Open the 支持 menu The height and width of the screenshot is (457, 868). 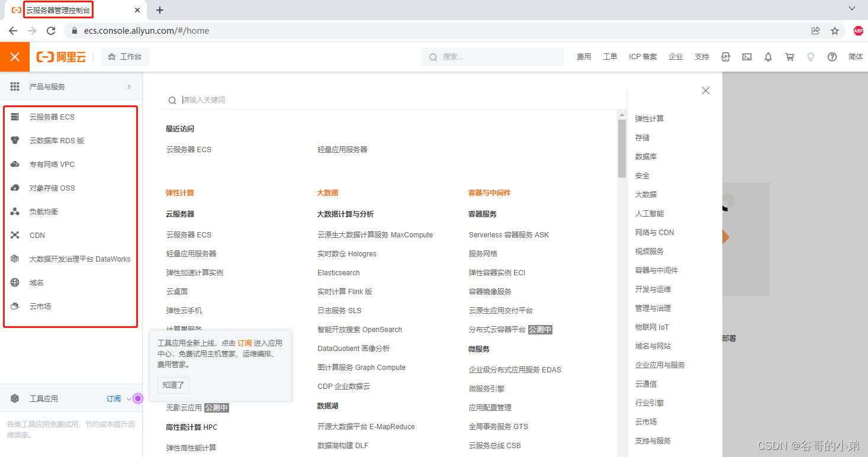702,57
